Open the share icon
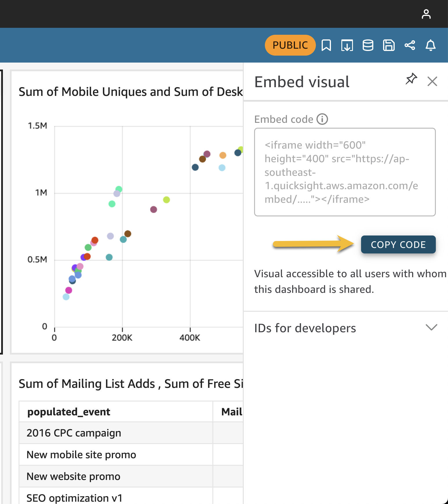448x504 pixels. [410, 45]
